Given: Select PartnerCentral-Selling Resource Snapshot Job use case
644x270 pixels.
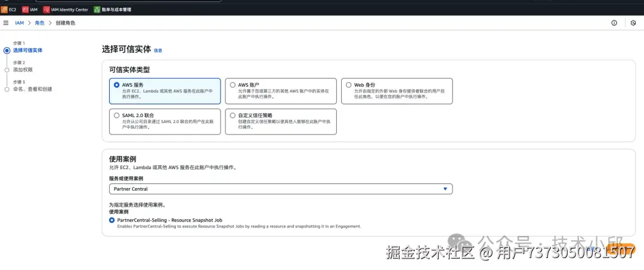Looking at the screenshot, I should (x=112, y=220).
